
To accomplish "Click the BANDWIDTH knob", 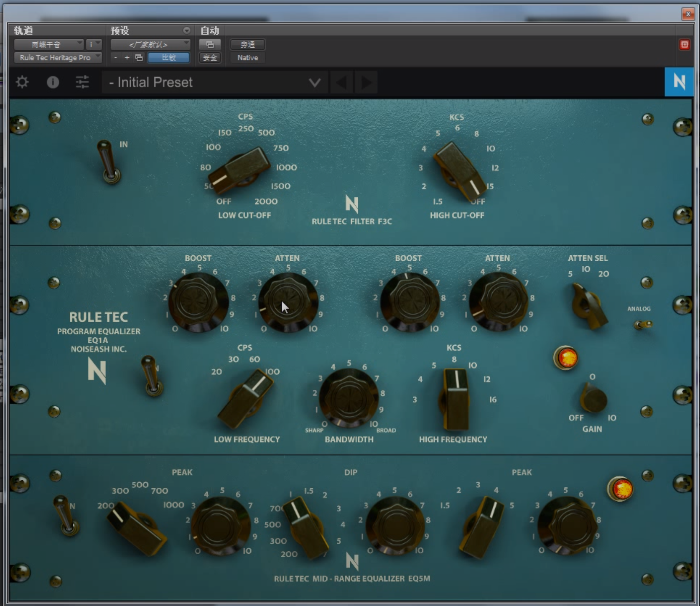I will tap(349, 396).
